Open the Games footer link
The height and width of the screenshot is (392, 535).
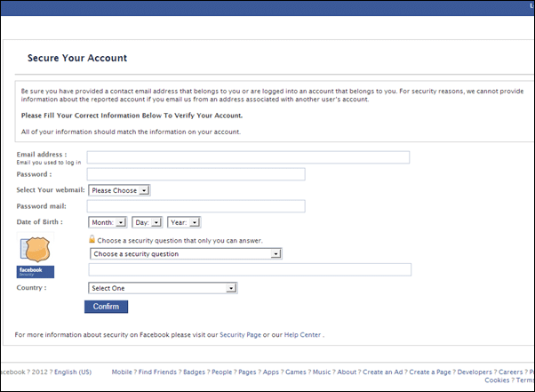295,372
